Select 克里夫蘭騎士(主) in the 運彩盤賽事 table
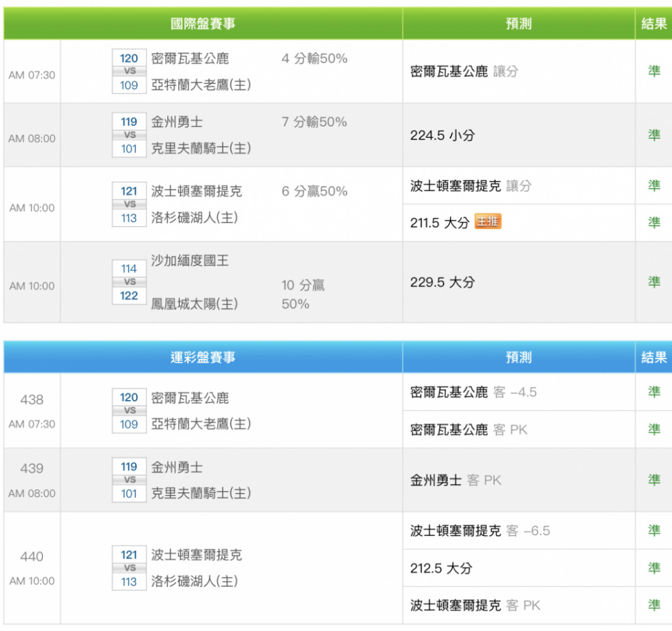Viewport: 672px width, 631px height. tap(201, 493)
